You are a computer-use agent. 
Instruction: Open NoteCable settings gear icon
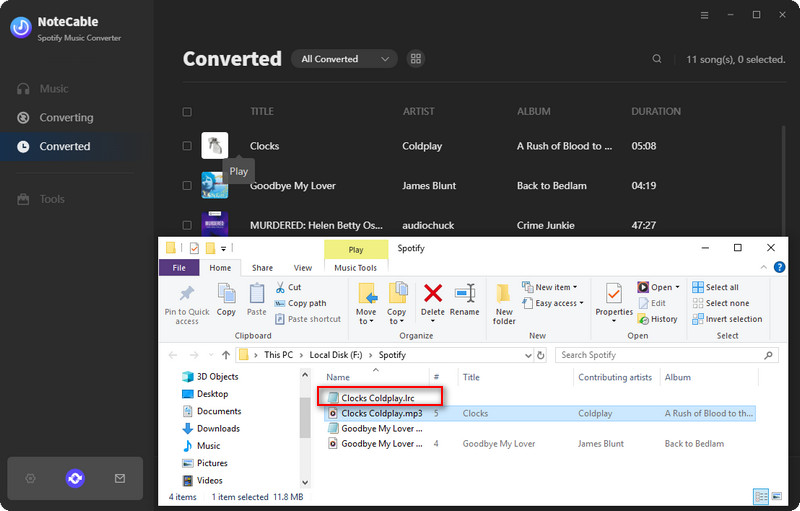tap(30, 478)
